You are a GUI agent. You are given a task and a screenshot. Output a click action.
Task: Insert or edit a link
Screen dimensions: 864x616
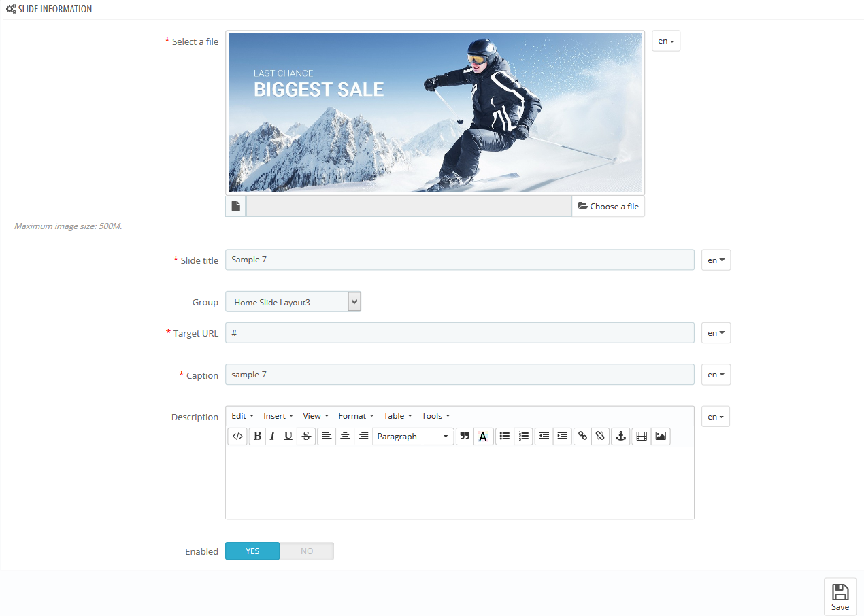(582, 437)
